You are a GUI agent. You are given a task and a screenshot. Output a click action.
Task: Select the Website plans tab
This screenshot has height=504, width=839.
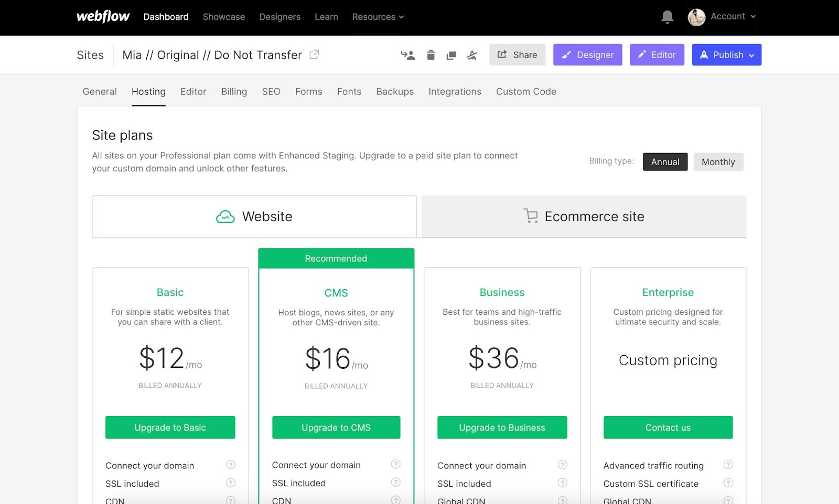point(254,217)
